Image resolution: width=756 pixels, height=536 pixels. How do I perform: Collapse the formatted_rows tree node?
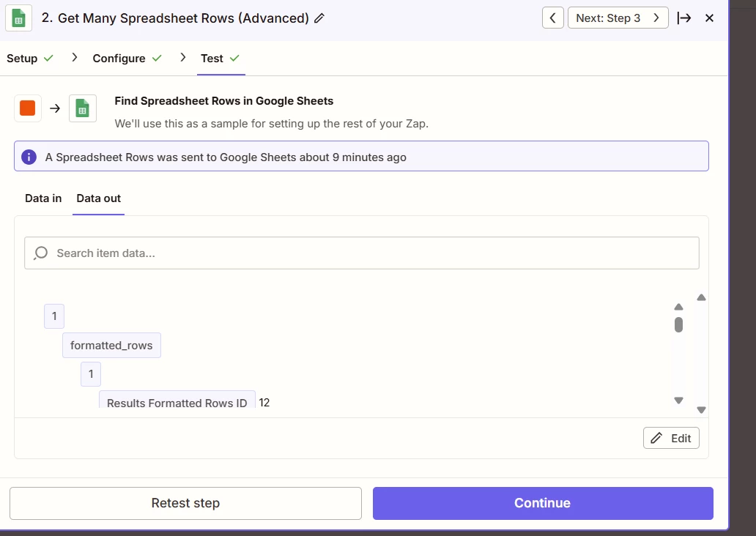point(111,345)
